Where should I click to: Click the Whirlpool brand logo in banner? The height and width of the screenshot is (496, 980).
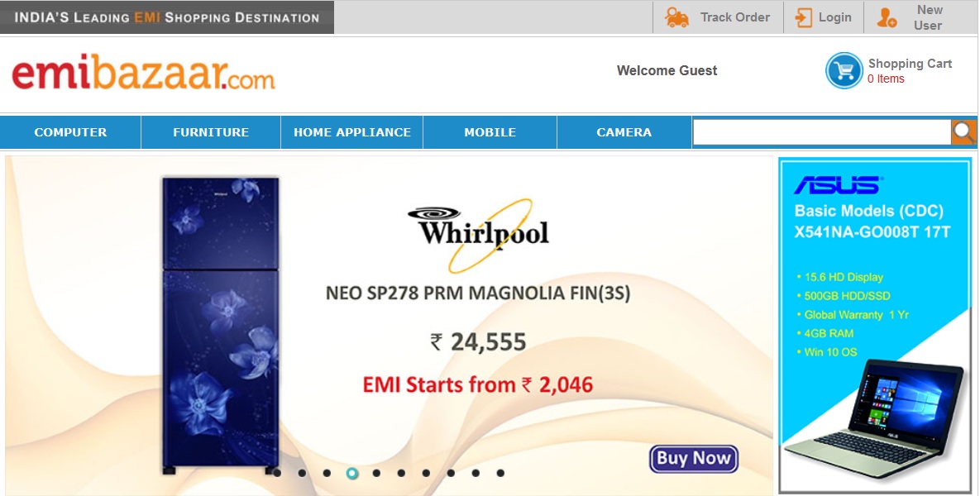[x=478, y=235]
